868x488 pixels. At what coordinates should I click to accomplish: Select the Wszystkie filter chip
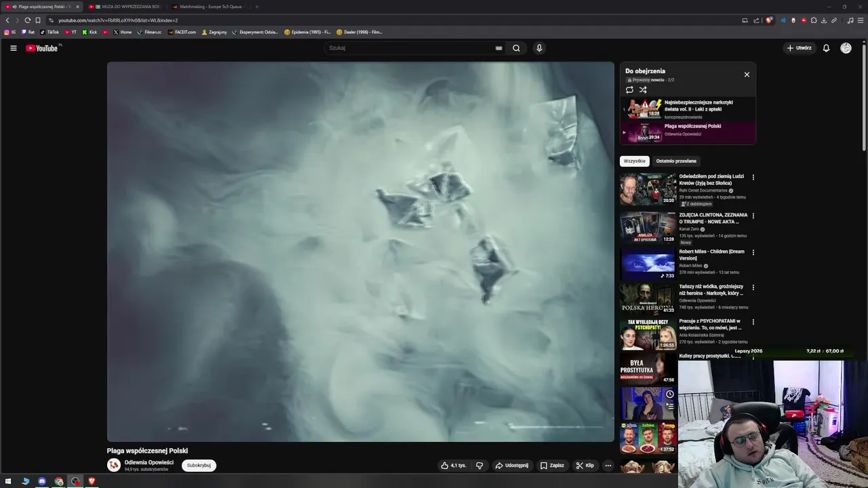(x=634, y=161)
